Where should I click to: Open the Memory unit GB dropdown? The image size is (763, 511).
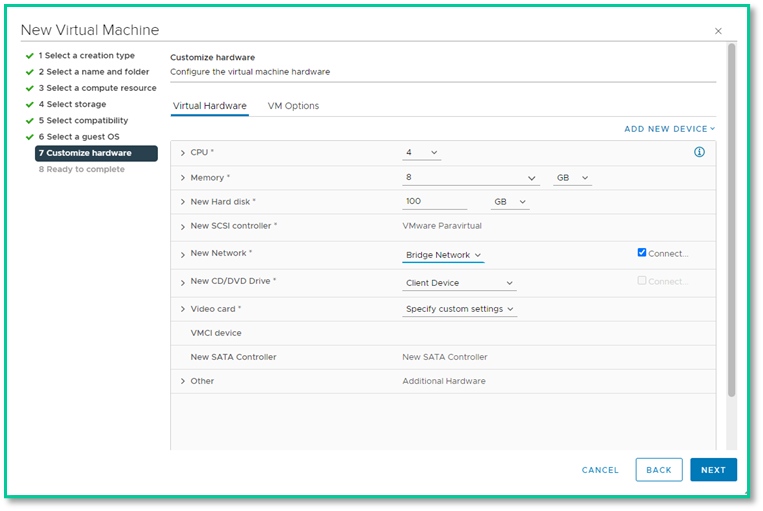(x=572, y=178)
